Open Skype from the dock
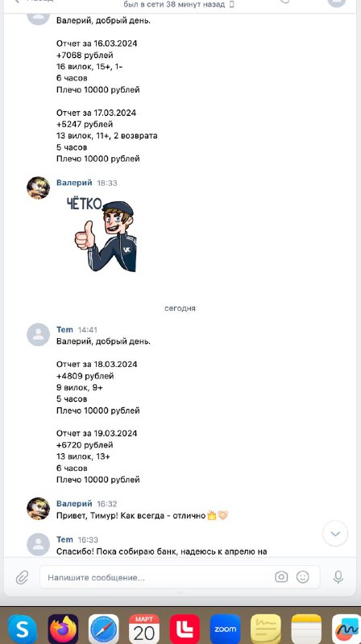This screenshot has height=644, width=361. pos(23,629)
